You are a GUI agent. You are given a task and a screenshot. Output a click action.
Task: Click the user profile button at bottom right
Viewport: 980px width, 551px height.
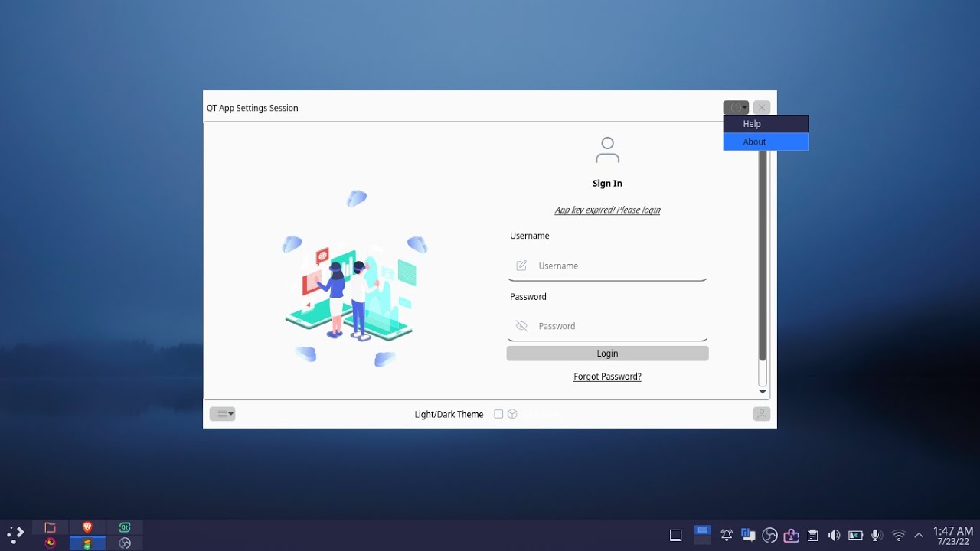click(x=761, y=414)
